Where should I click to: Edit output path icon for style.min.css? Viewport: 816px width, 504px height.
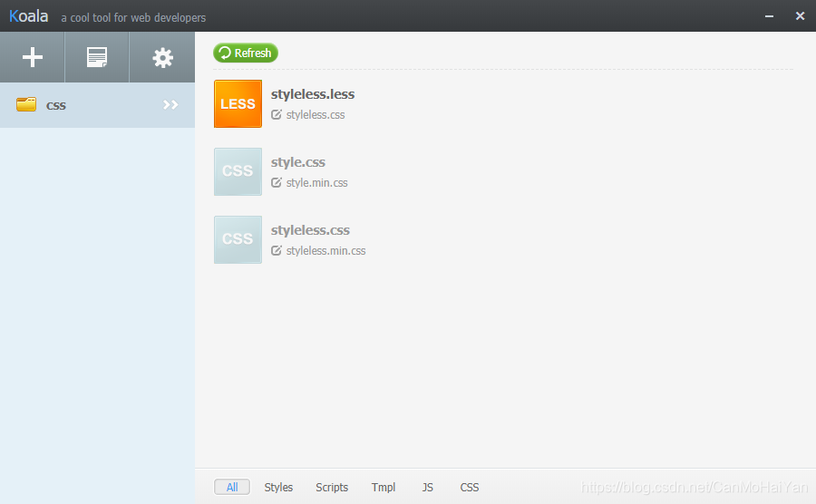click(277, 182)
